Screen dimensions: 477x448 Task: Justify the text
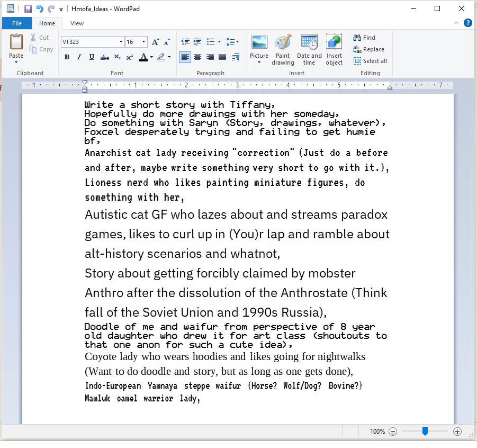(222, 57)
